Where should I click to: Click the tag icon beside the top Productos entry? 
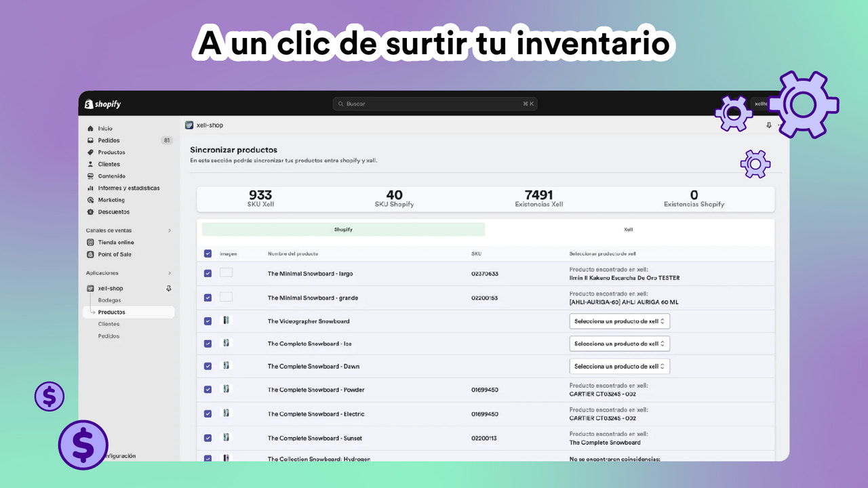tap(90, 152)
